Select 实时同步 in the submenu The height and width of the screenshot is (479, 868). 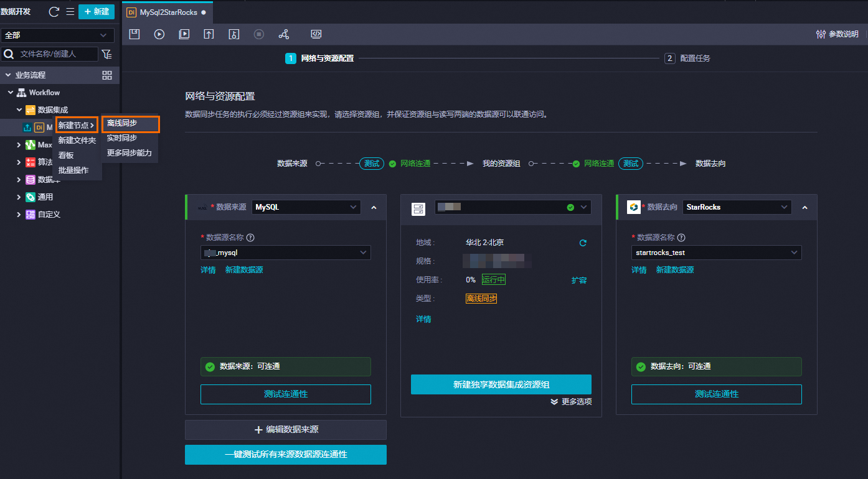click(122, 138)
